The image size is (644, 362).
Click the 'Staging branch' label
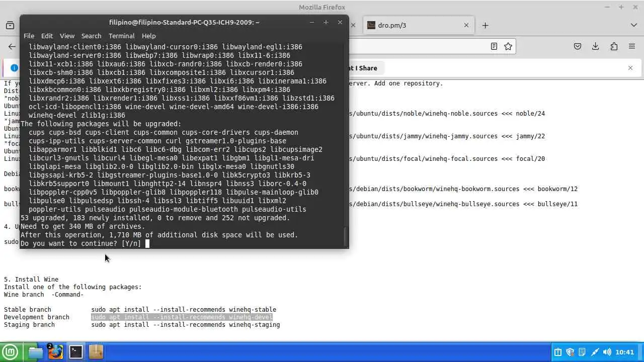point(29,325)
